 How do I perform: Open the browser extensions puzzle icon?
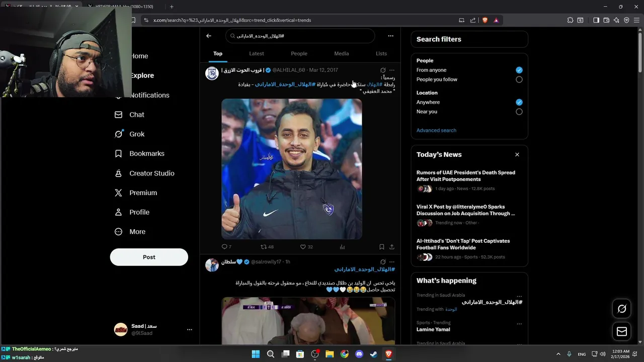tap(570, 20)
